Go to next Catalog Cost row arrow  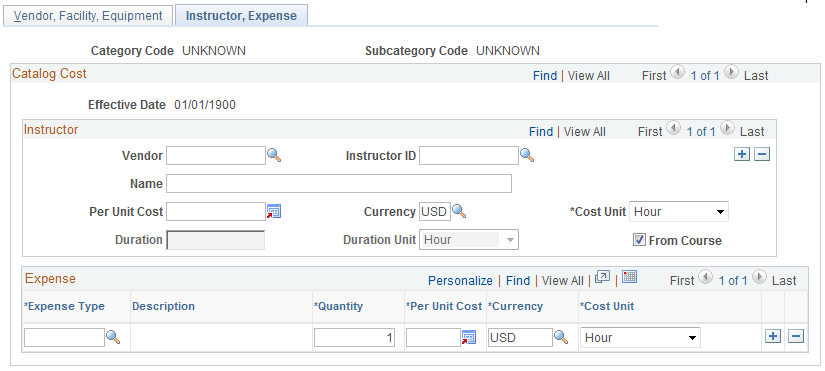coord(731,73)
